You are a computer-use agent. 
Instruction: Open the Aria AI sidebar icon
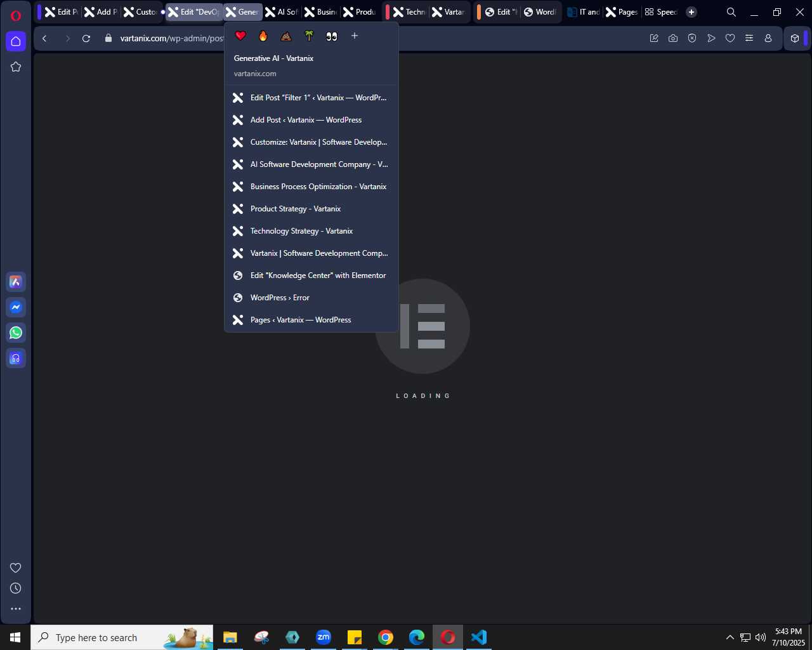click(16, 282)
